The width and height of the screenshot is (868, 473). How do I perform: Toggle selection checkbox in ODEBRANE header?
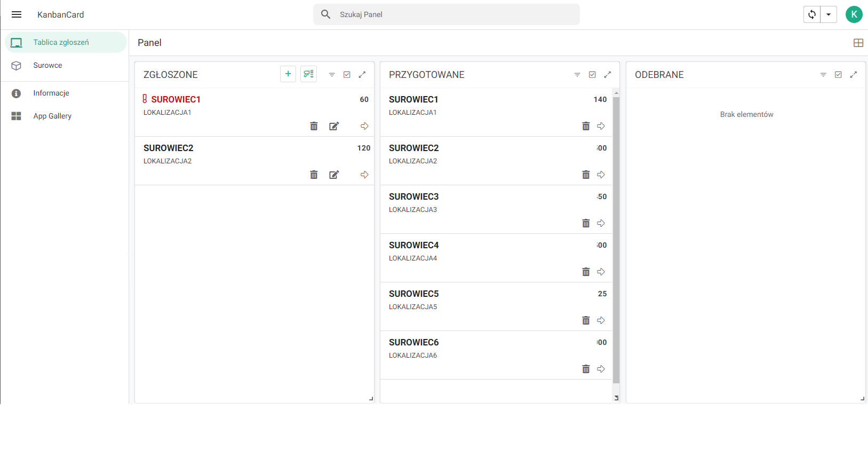tap(838, 75)
